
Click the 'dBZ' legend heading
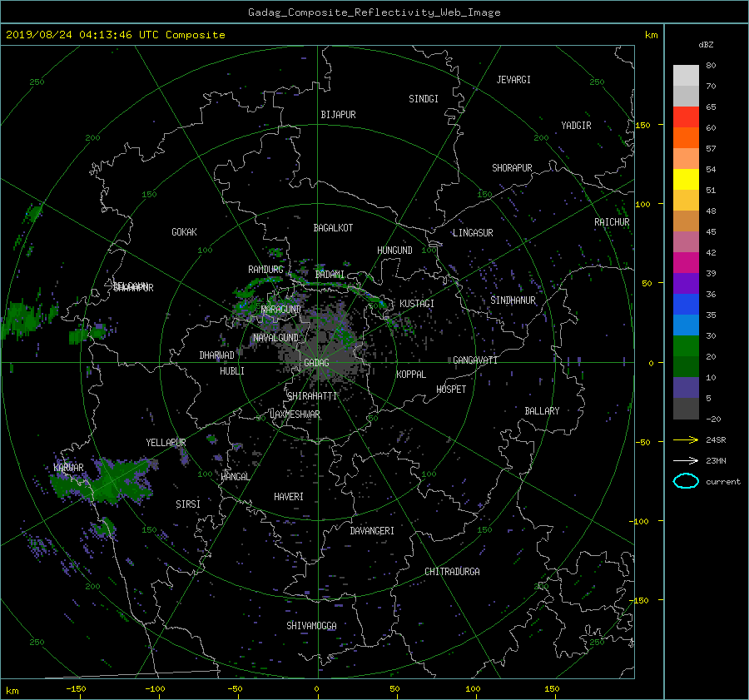click(706, 44)
